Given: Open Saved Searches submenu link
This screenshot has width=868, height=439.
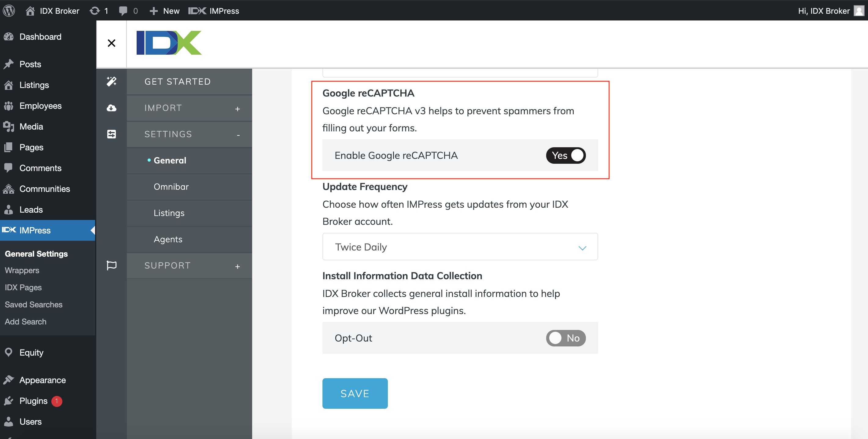Looking at the screenshot, I should (x=34, y=305).
